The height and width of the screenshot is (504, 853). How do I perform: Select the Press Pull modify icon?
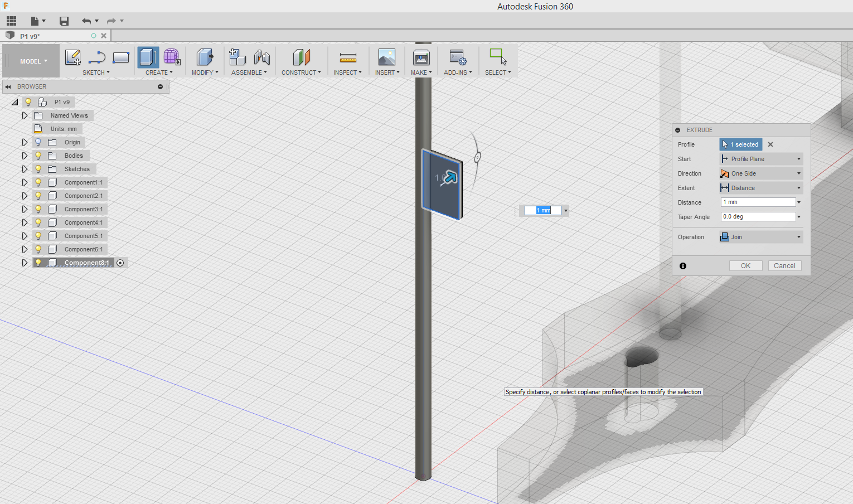205,57
